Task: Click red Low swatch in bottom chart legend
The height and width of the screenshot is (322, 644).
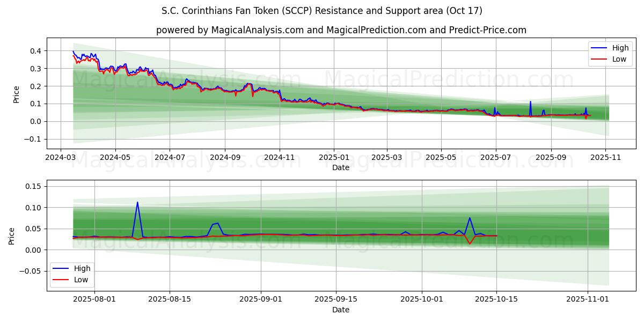Action: 61,280
